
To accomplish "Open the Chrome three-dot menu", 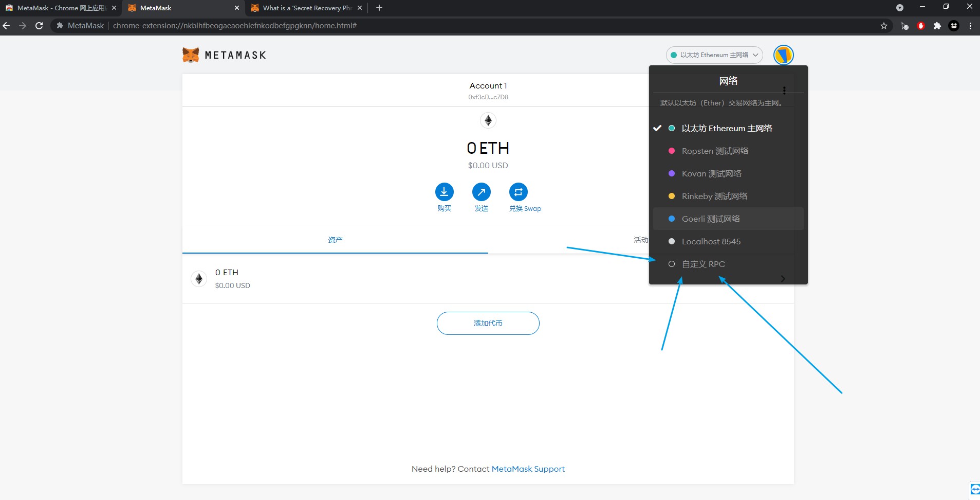I will [x=971, y=26].
